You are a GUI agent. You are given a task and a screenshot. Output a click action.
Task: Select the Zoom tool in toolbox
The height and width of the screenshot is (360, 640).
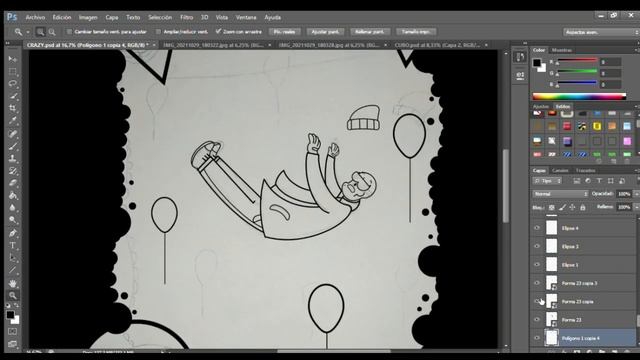(13, 295)
